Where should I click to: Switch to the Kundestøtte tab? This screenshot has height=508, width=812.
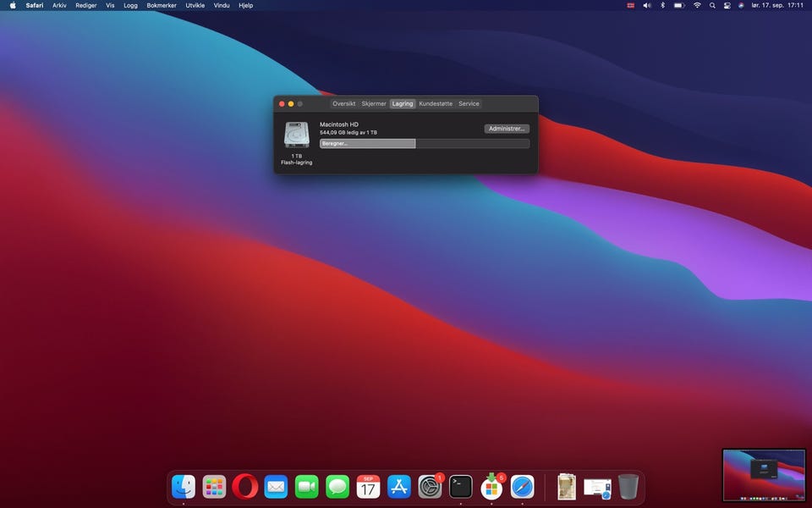[436, 103]
